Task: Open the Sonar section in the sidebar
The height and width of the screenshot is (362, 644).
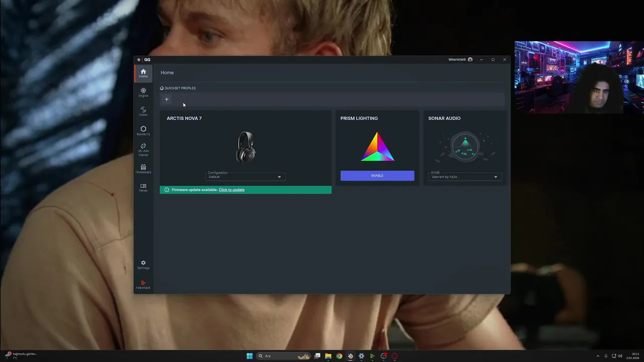Action: [x=143, y=112]
